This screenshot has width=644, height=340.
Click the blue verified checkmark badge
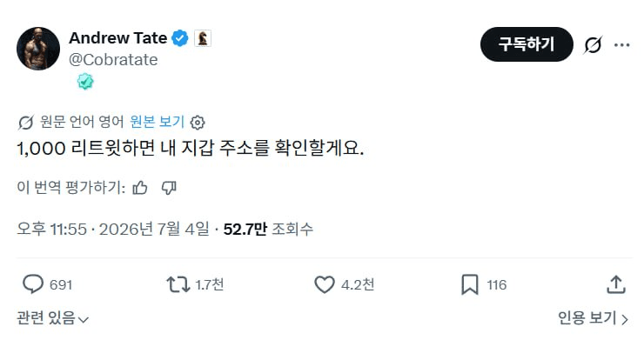[179, 38]
